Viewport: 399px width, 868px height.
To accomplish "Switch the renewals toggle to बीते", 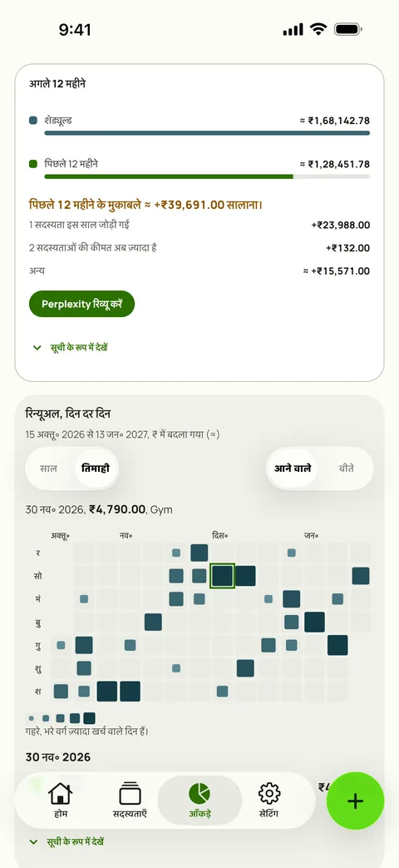I will click(x=347, y=469).
